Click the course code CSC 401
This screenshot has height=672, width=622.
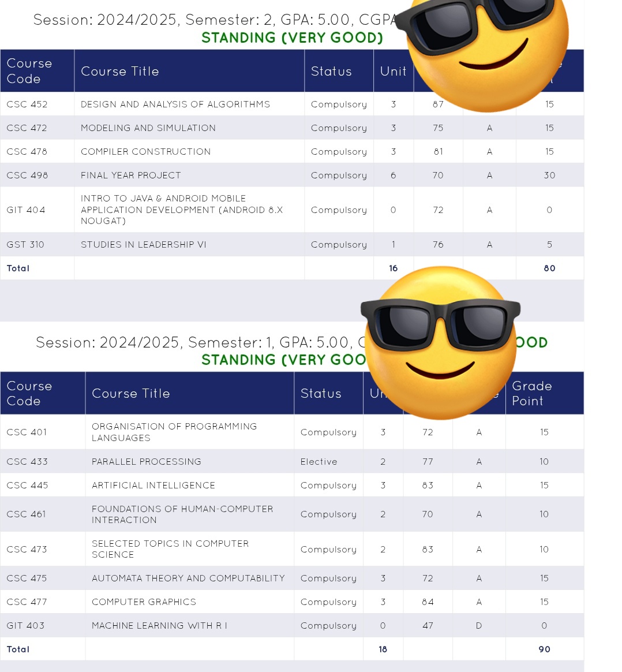(x=27, y=432)
